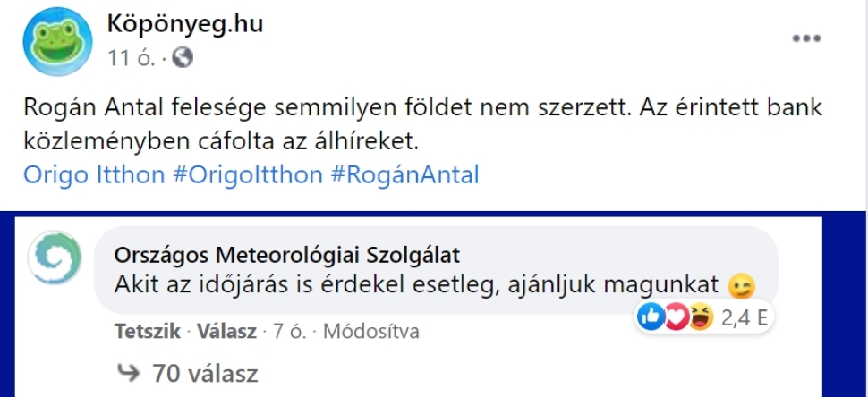Open the Köpönyeg.hu page name link
Viewport: 868px width, 397px height.
click(x=185, y=24)
